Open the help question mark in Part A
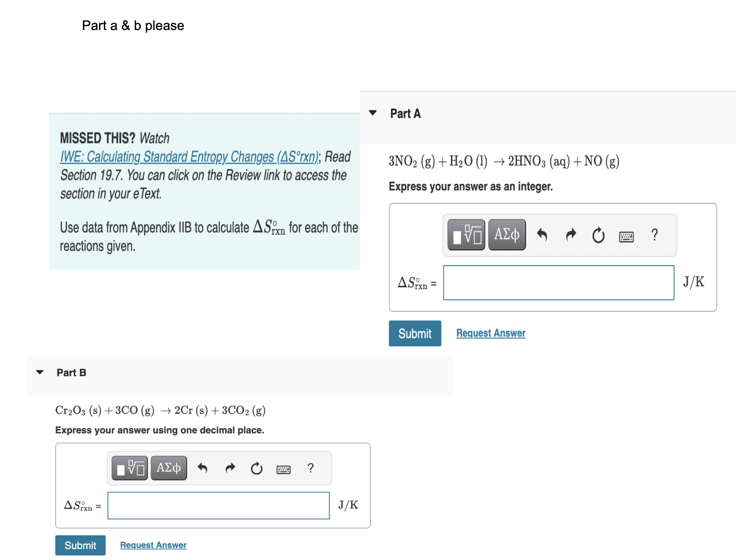 click(654, 235)
